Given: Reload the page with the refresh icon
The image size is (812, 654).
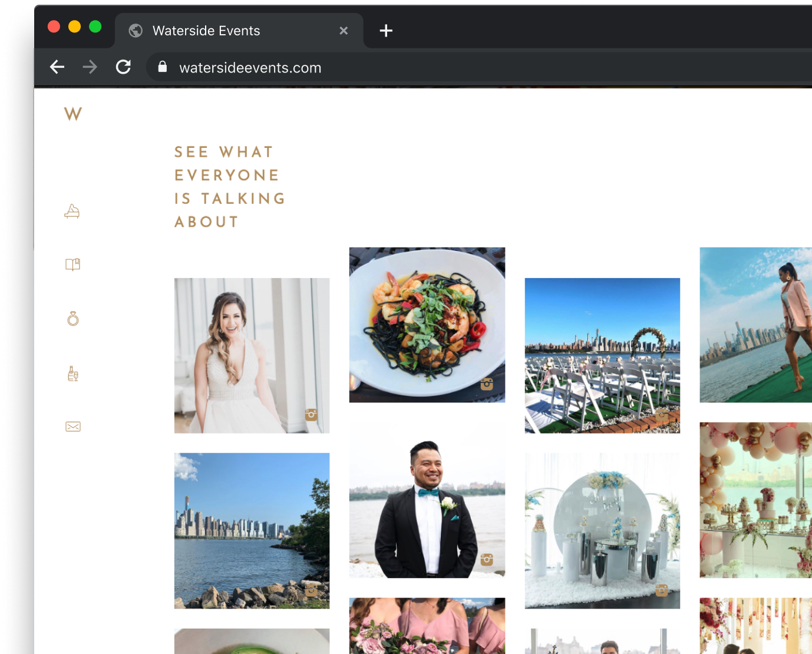Looking at the screenshot, I should click(x=123, y=67).
